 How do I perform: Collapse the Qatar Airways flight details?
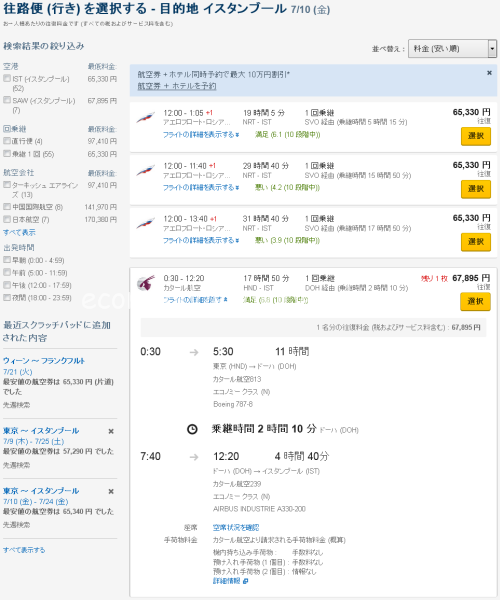coord(195,300)
